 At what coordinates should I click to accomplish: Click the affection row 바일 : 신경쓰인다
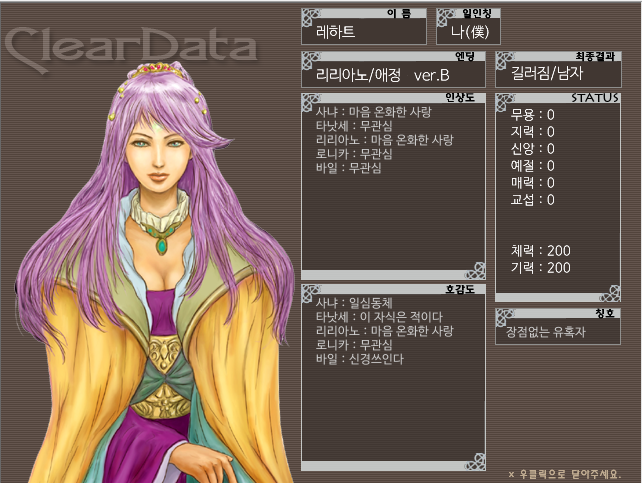tap(359, 359)
